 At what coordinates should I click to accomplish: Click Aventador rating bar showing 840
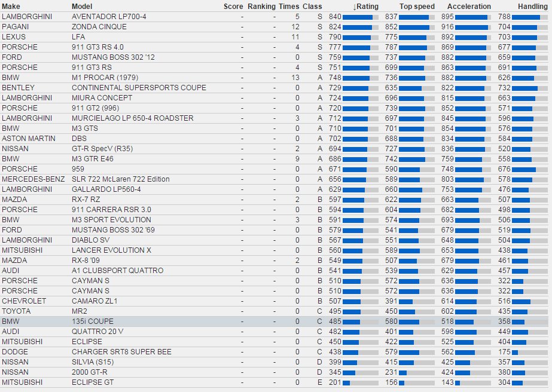point(361,17)
